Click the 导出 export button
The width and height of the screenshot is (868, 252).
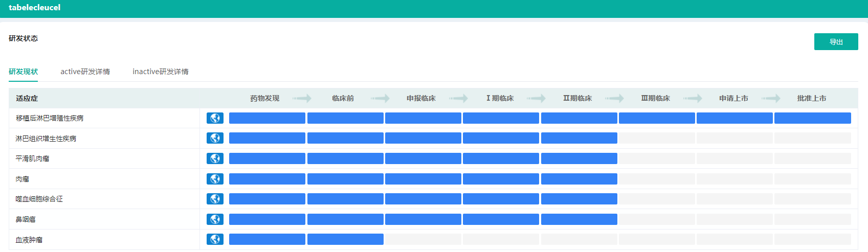click(x=836, y=42)
